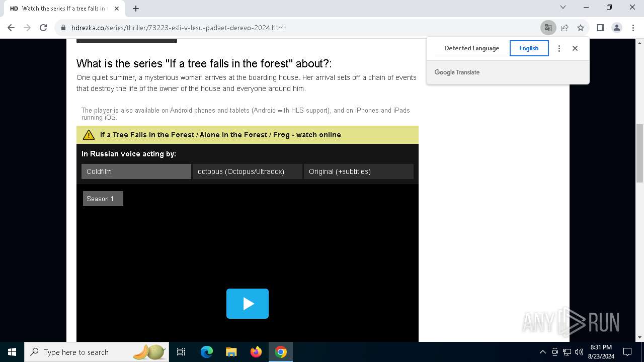
Task: Select Season 1
Action: click(103, 199)
